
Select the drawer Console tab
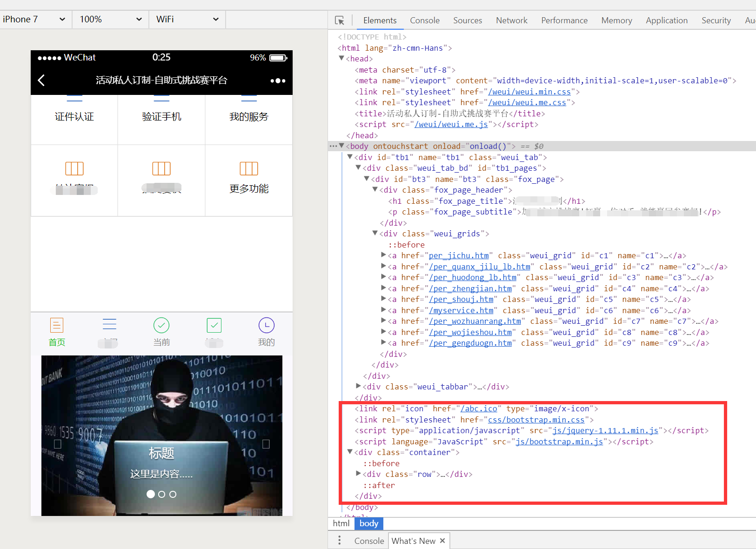[x=369, y=541]
